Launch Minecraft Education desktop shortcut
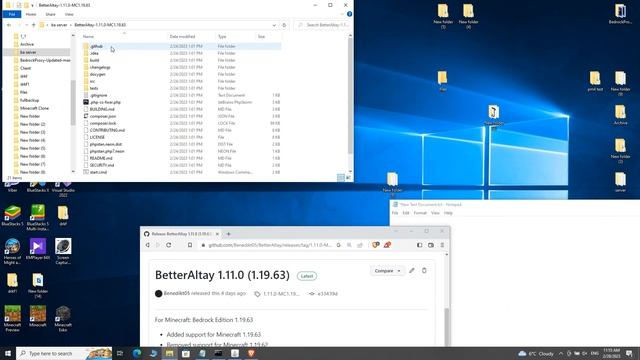Viewport: 640px width, 360px height. point(63,318)
